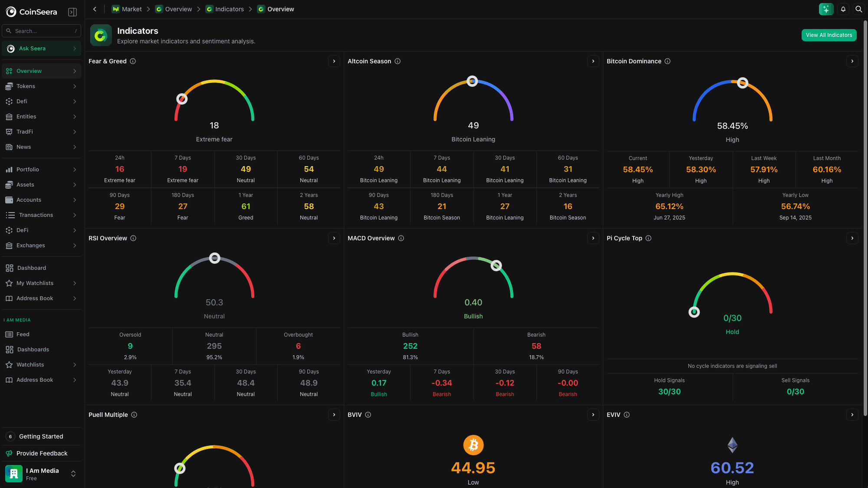Viewport: 868px width, 488px height.
Task: Collapse the sidebar panel icon
Action: click(72, 12)
